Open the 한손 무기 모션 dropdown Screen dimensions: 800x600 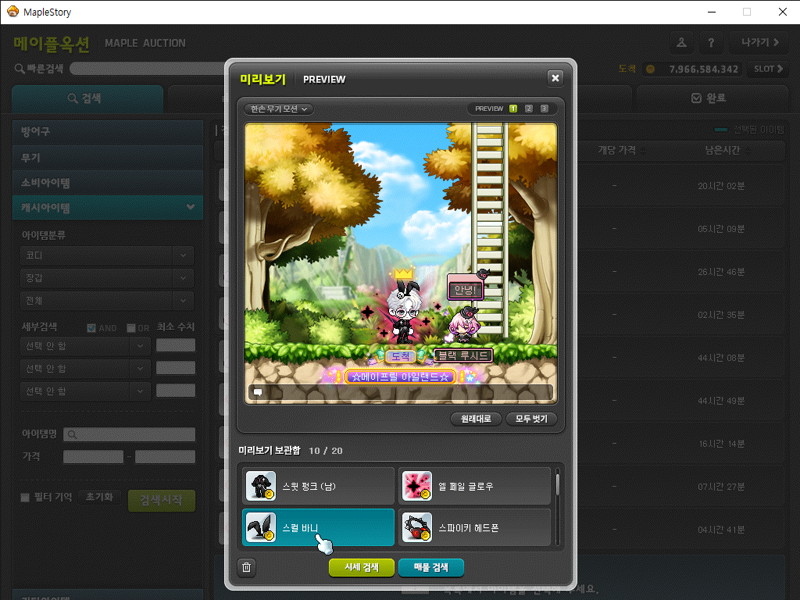(x=279, y=109)
